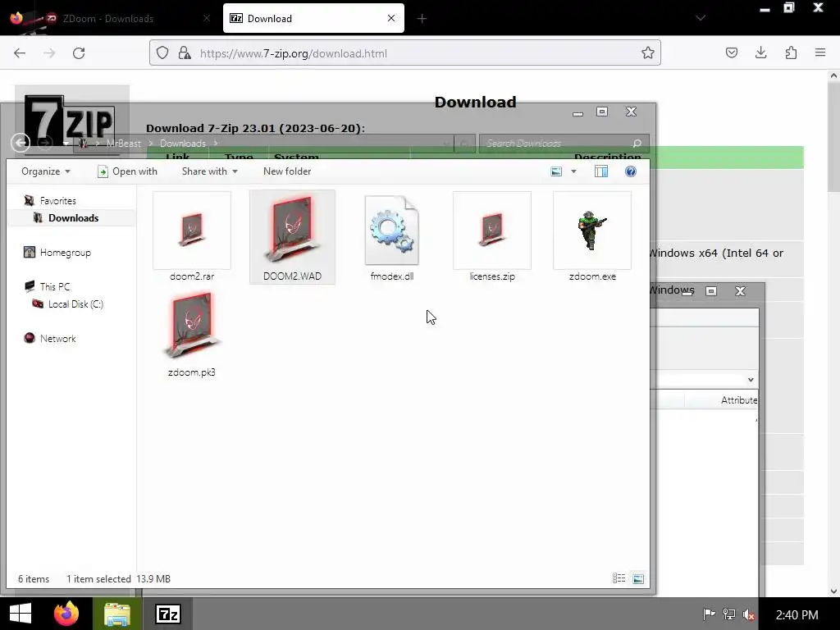The height and width of the screenshot is (630, 840).
Task: Click Attributes column header in 7-Zip window
Action: 739,400
